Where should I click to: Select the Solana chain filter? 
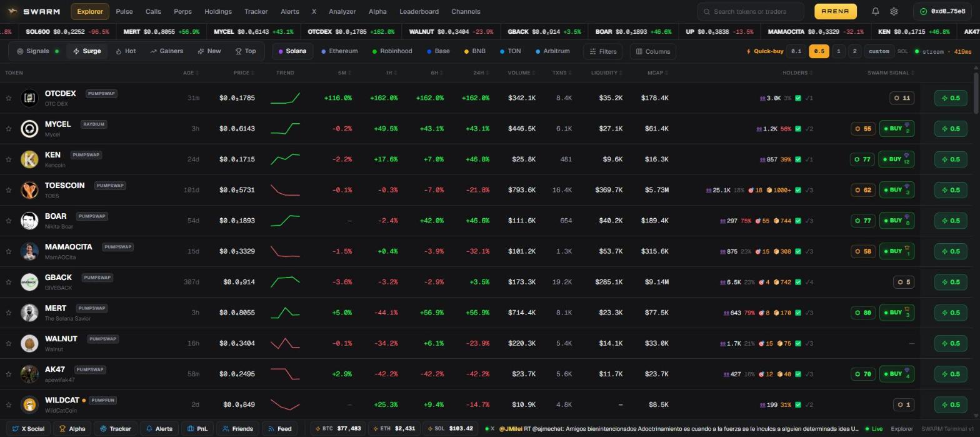[292, 51]
